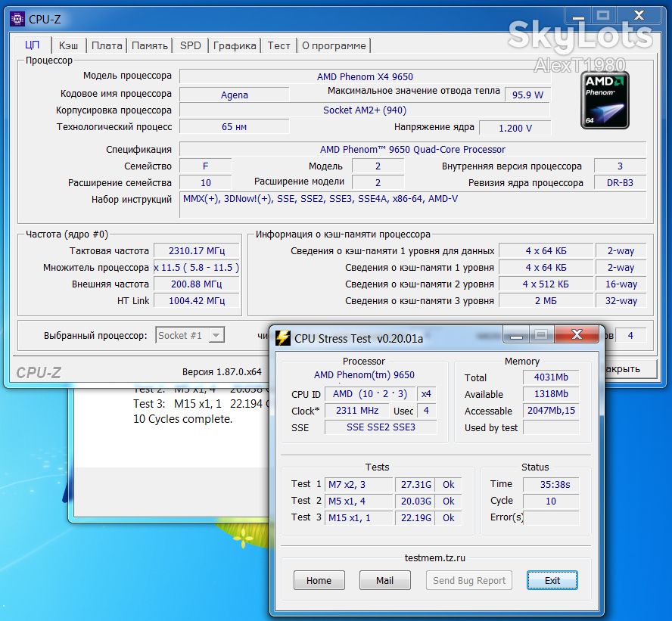Select the Графика tab
The width and height of the screenshot is (672, 621).
point(235,45)
